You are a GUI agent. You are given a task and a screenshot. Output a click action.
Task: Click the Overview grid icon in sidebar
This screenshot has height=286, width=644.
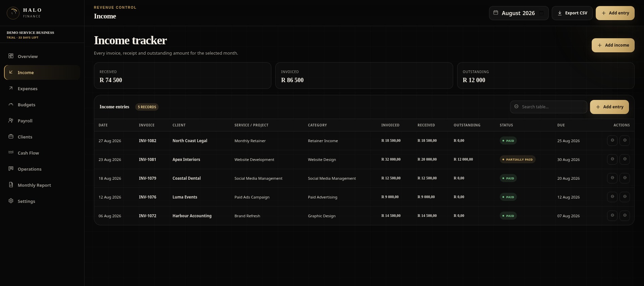click(x=11, y=56)
